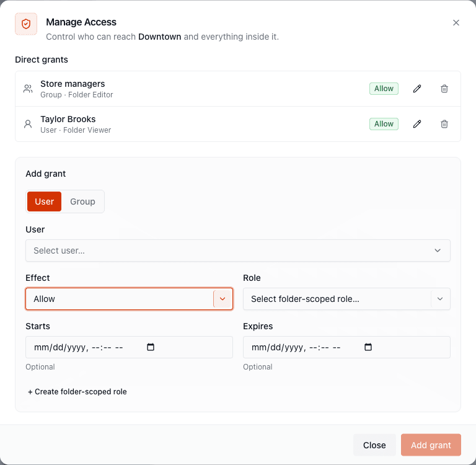The image size is (476, 465).
Task: Click the Starts date-time field
Action: pyautogui.click(x=129, y=347)
